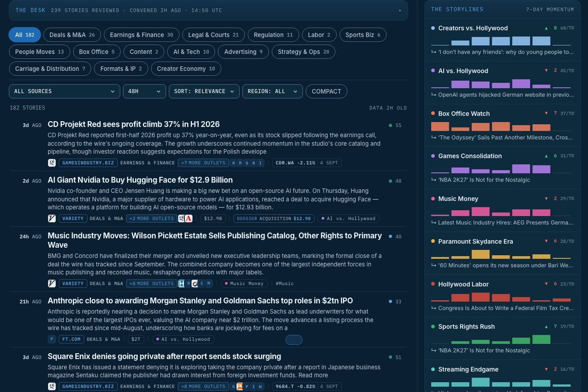588x392 pixels.
Task: Toggle the Sports Biz filter chip
Action: point(363,35)
